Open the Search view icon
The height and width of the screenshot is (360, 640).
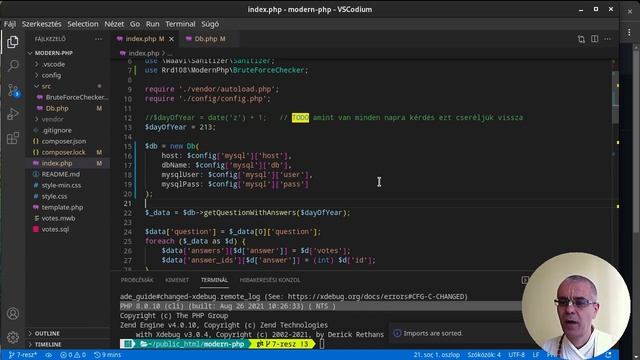tap(13, 66)
